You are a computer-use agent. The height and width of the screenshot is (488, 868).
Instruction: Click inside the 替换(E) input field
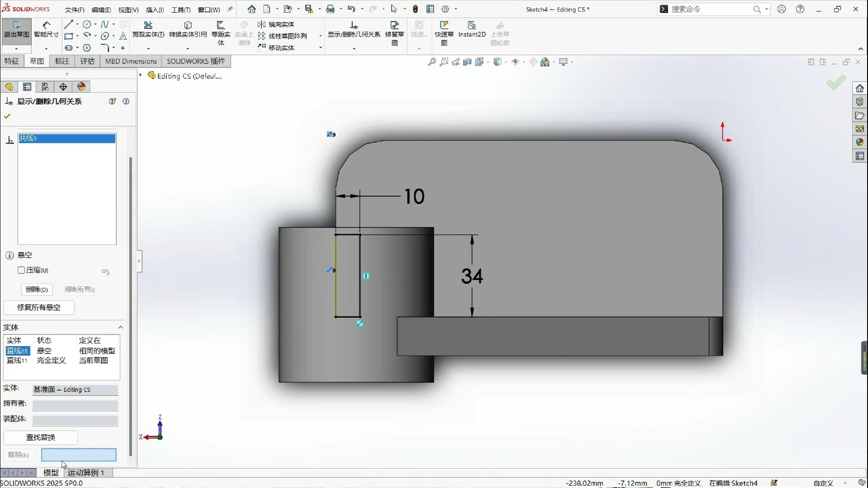[x=79, y=455]
